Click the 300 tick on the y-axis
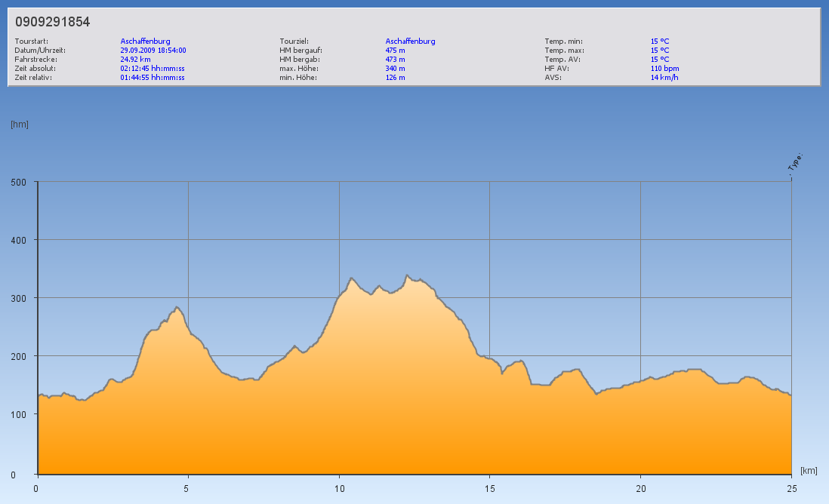Viewport: 829px width, 504px height. (17, 298)
